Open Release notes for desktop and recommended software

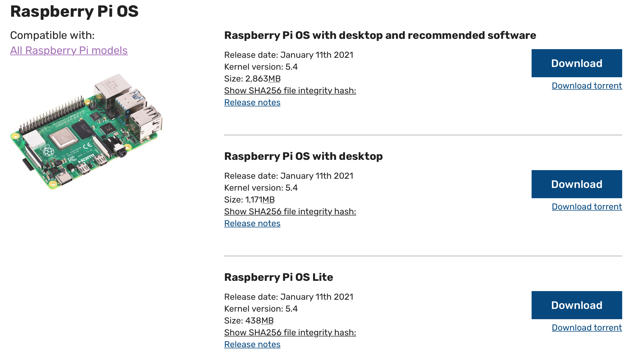252,102
